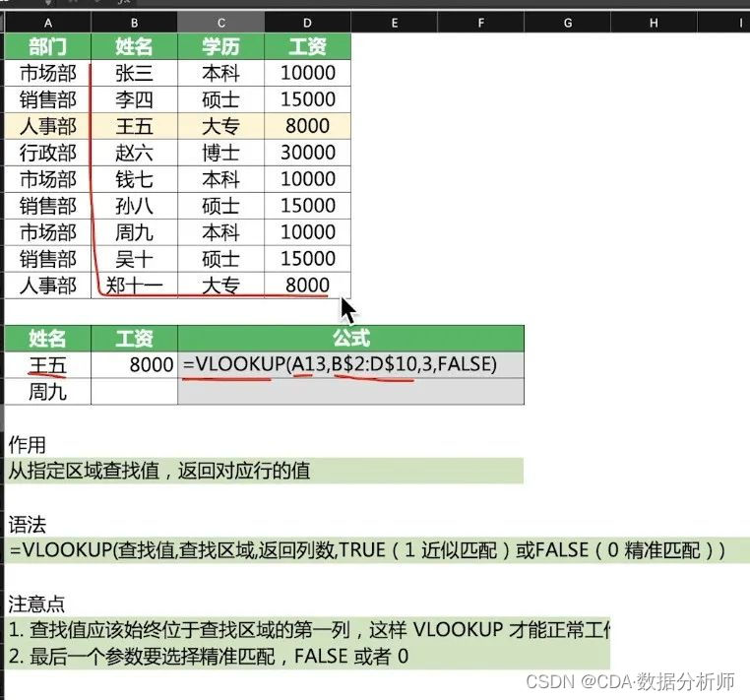This screenshot has width=750, height=700.
Task: Click the 30000 salary cell
Action: [307, 153]
